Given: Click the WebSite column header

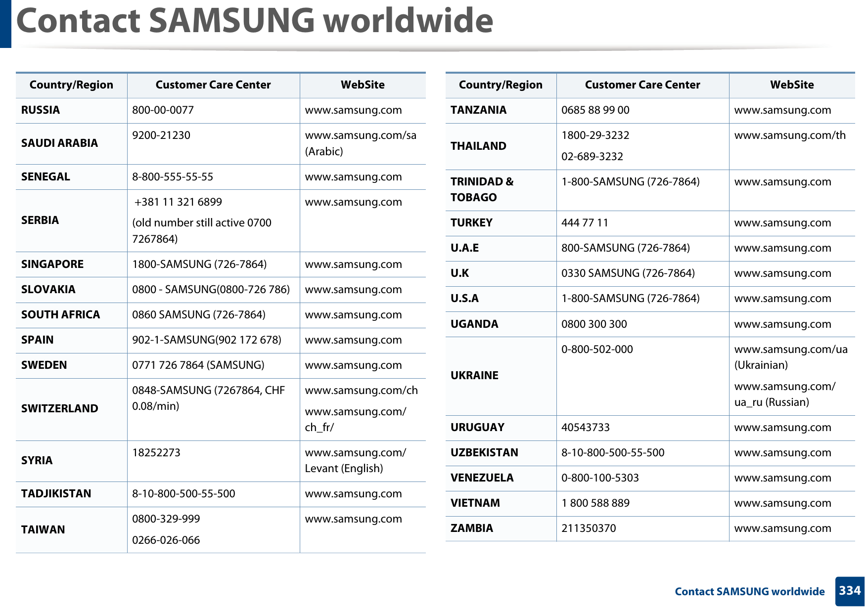Looking at the screenshot, I should [363, 85].
